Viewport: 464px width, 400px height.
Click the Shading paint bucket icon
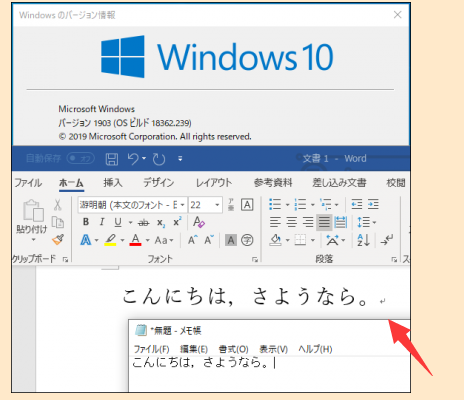[x=275, y=240]
